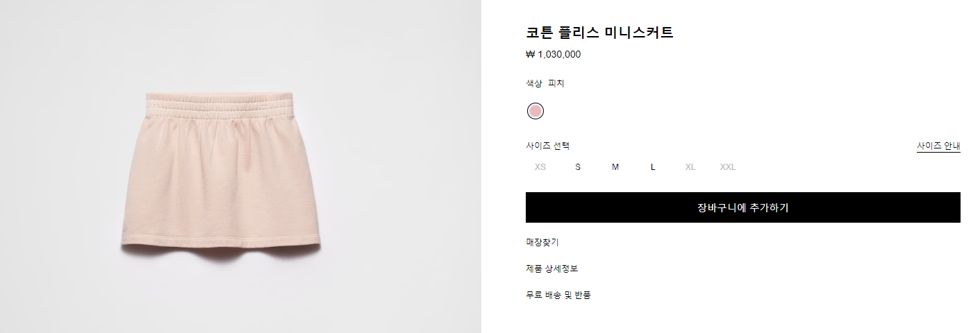Expand 제품 상세정보 product details
The image size is (980, 333).
[551, 268]
